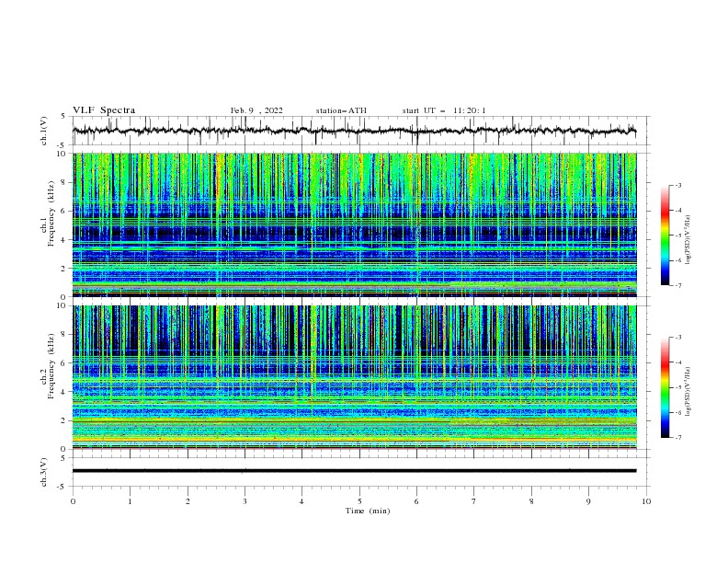728x563 pixels.
Task: Click the time axis tick label "3"
Action: pos(245,501)
